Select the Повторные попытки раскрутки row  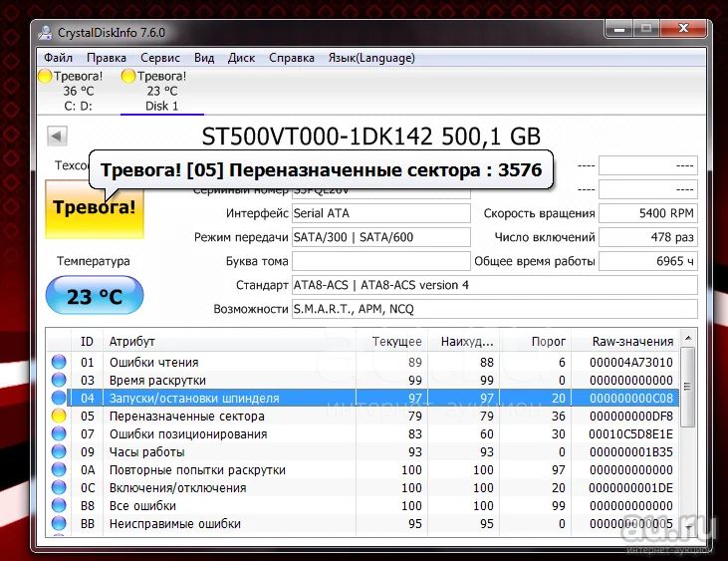363,469
